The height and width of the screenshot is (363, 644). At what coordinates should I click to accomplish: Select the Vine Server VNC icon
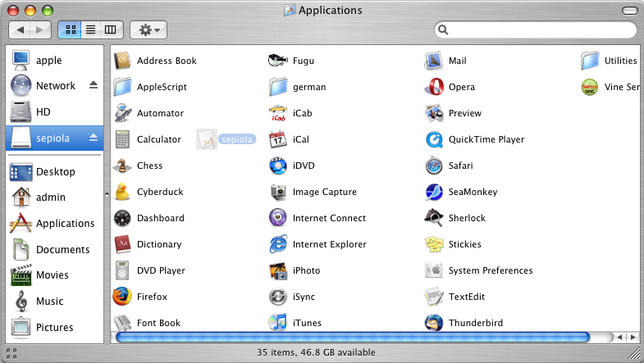click(589, 87)
